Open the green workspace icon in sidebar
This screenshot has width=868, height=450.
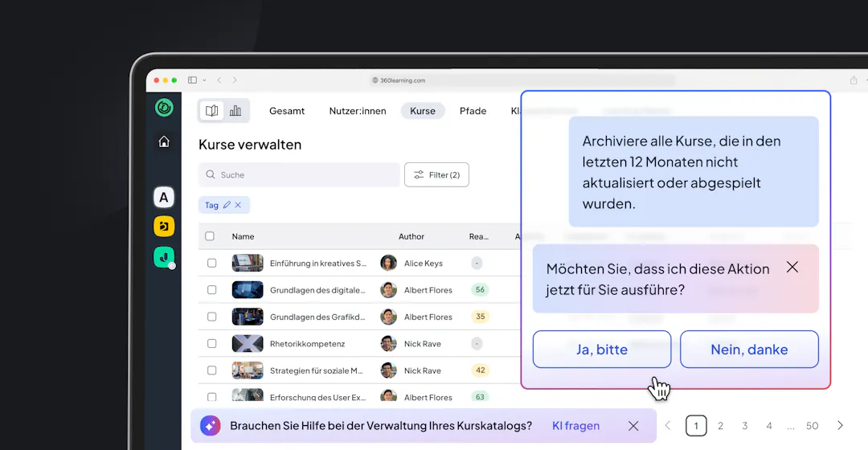pos(164,257)
